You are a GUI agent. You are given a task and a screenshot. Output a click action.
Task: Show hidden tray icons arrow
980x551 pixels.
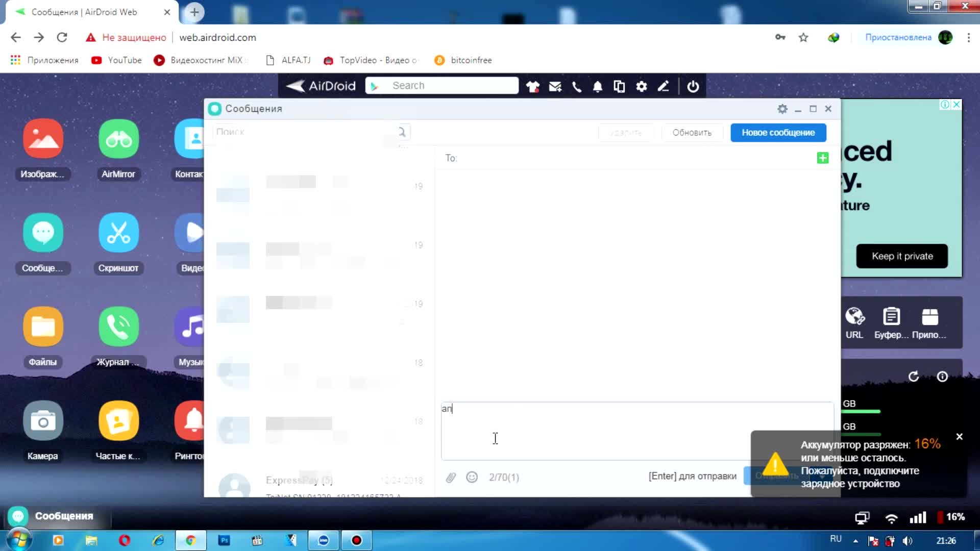point(855,541)
